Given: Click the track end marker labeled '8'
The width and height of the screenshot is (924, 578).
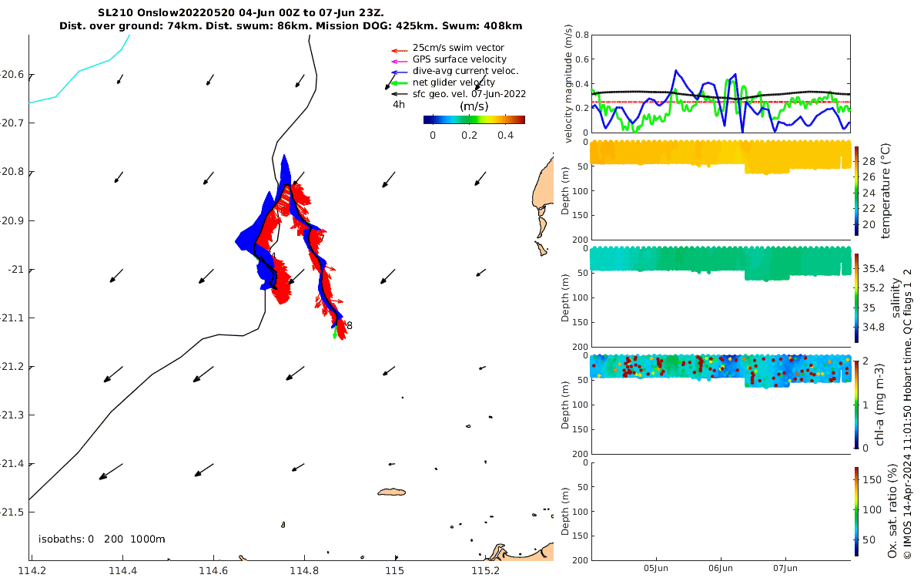Looking at the screenshot, I should tap(349, 326).
